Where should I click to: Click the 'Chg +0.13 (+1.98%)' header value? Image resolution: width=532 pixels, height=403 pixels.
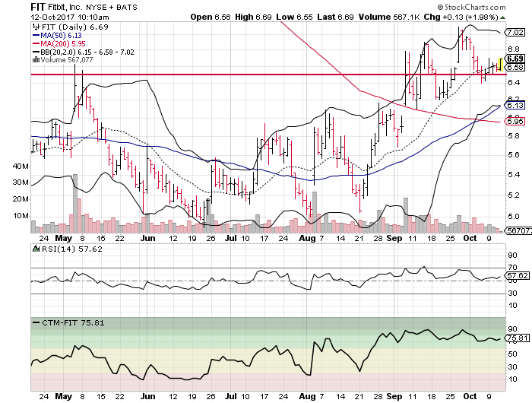(x=461, y=17)
